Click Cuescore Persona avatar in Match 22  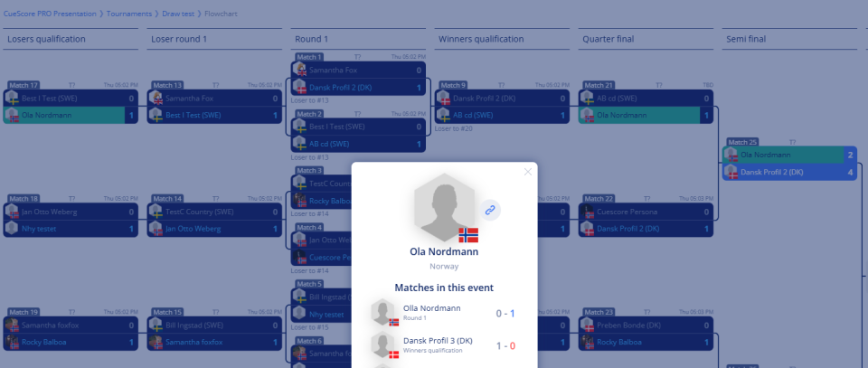(x=588, y=212)
